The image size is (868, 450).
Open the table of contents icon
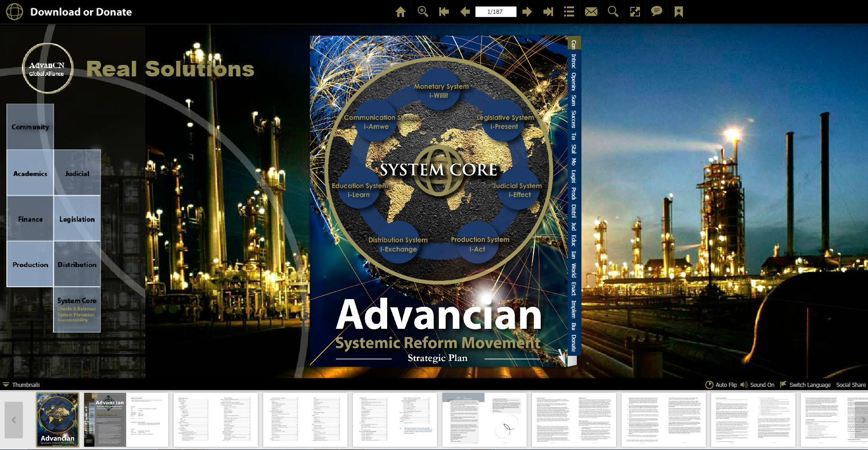point(569,12)
